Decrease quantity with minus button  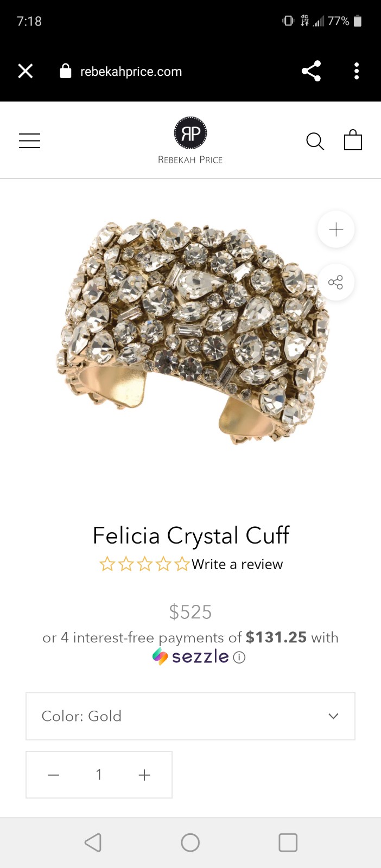pyautogui.click(x=53, y=775)
